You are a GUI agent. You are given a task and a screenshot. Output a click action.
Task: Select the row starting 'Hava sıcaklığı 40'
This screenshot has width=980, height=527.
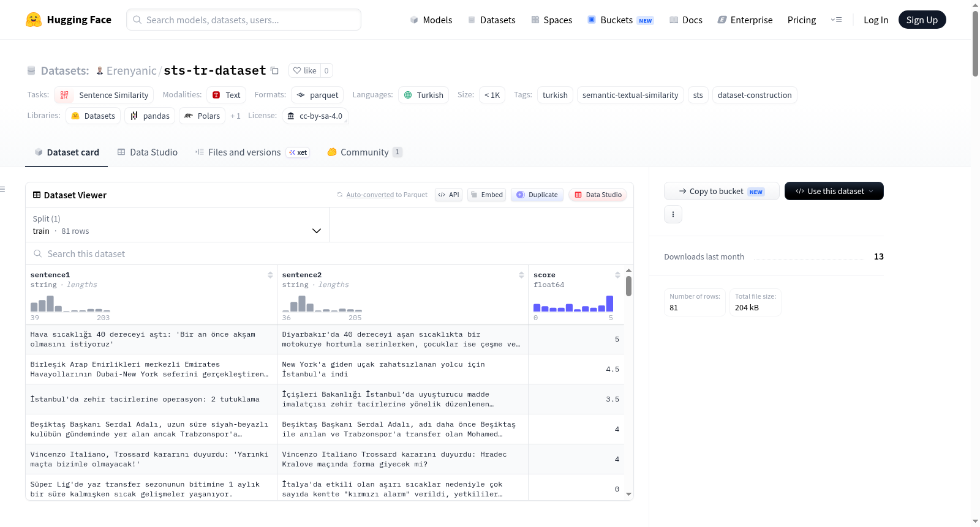coord(325,339)
